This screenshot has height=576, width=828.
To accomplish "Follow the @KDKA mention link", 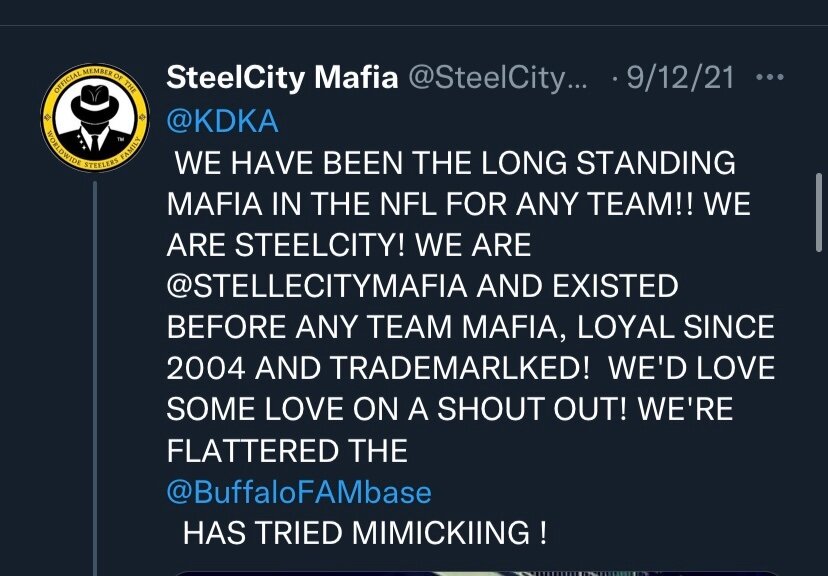I will (x=222, y=121).
